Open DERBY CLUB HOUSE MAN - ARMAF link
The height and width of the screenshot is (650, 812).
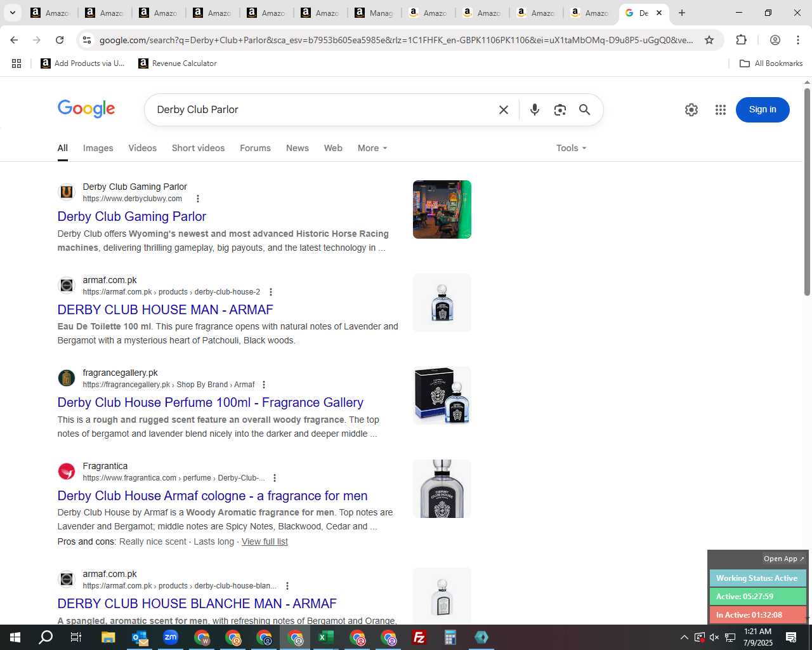pos(166,310)
